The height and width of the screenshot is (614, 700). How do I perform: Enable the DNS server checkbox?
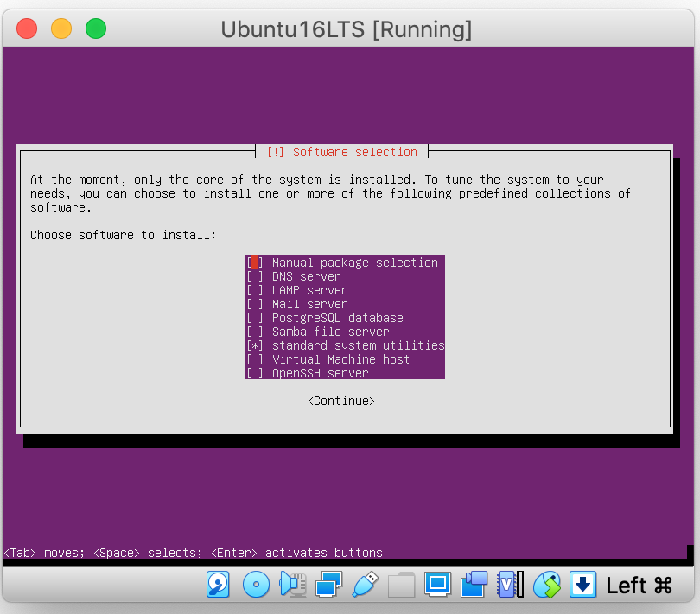click(255, 276)
